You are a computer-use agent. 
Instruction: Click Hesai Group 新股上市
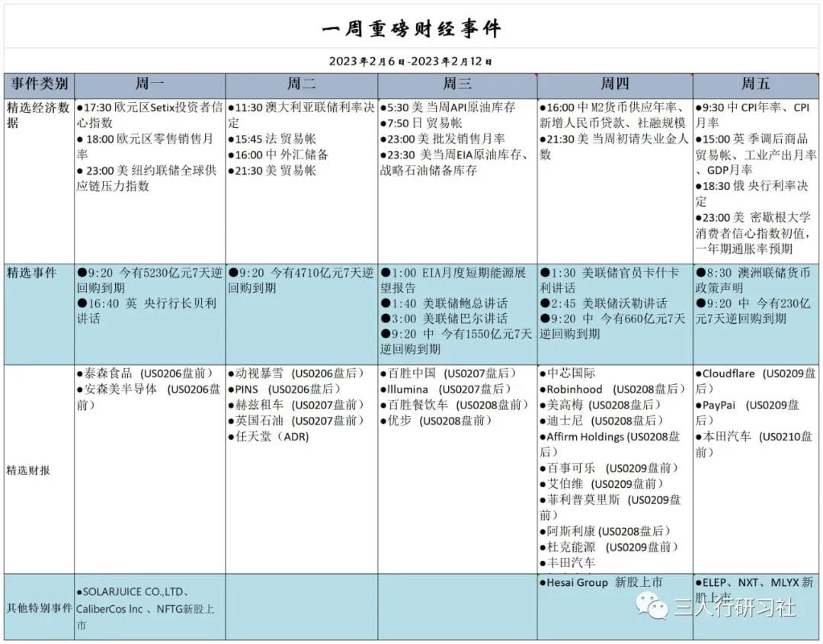(601, 582)
